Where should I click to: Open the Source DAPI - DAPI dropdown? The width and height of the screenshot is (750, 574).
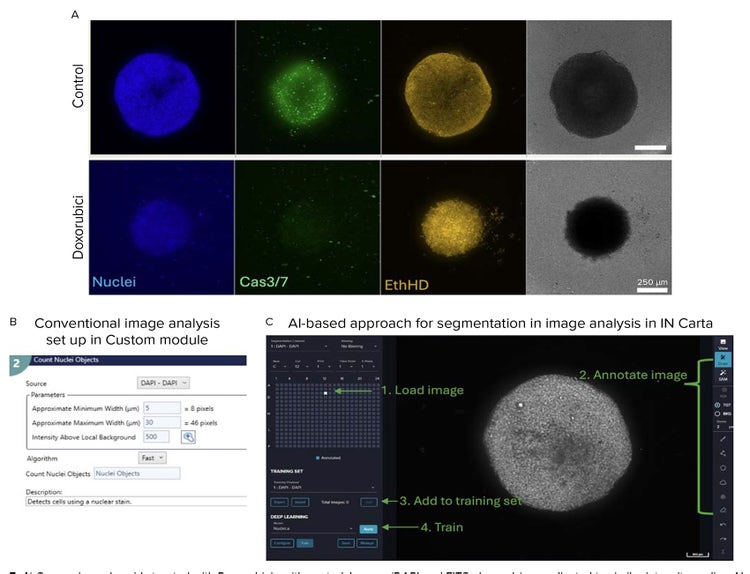pyautogui.click(x=163, y=383)
